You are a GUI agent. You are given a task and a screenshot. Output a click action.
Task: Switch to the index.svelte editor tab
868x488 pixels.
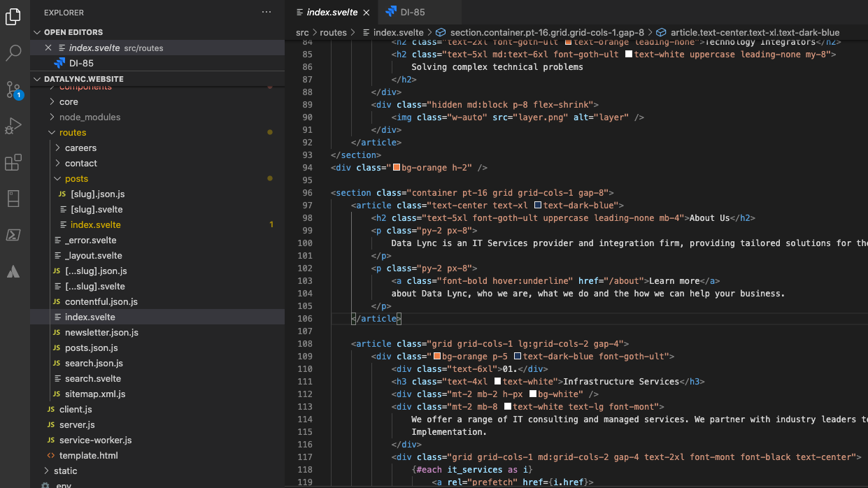click(x=332, y=12)
